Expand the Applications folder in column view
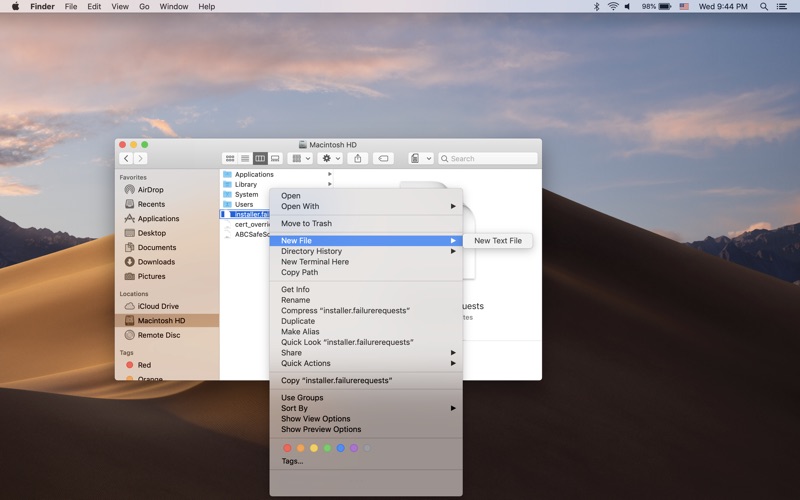This screenshot has width=800, height=500. (x=330, y=174)
